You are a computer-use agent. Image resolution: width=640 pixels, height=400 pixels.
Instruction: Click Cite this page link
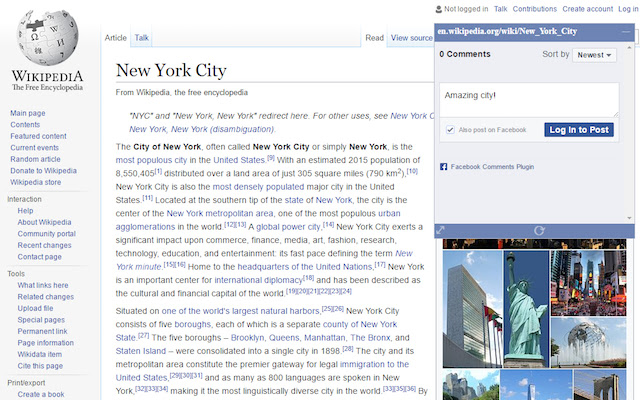pos(40,366)
